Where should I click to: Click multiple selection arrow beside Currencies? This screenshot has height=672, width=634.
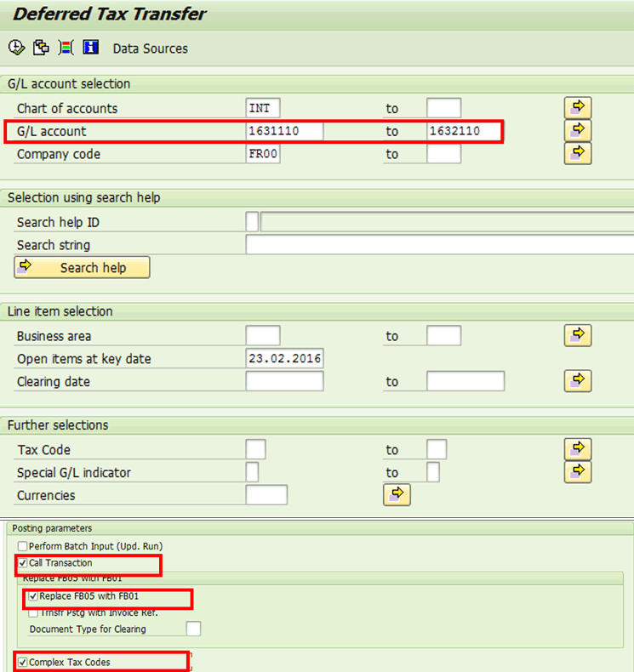click(x=397, y=494)
